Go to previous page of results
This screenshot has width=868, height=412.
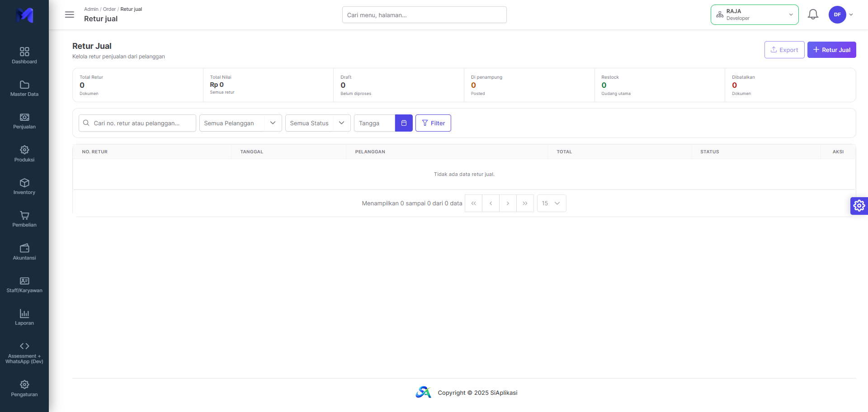tap(491, 204)
